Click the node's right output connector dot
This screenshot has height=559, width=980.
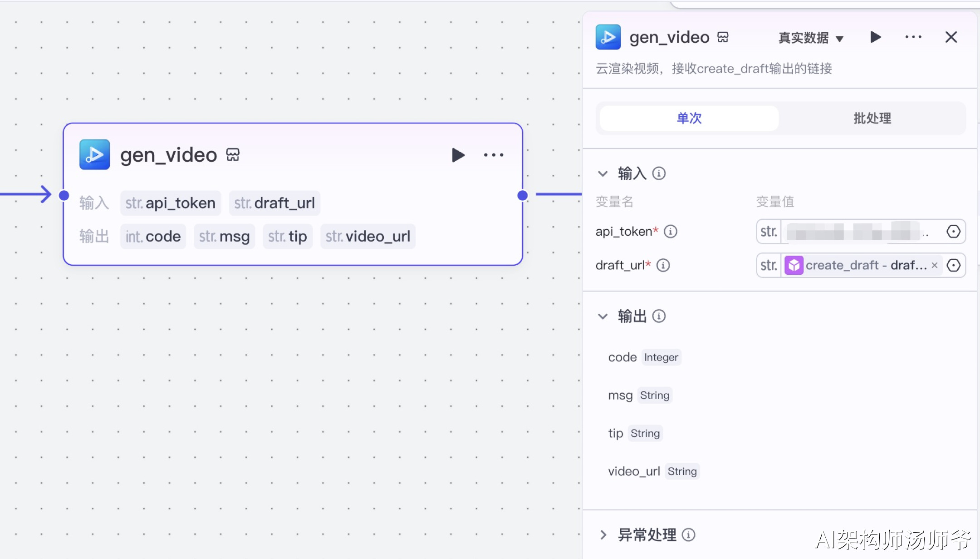coord(523,196)
